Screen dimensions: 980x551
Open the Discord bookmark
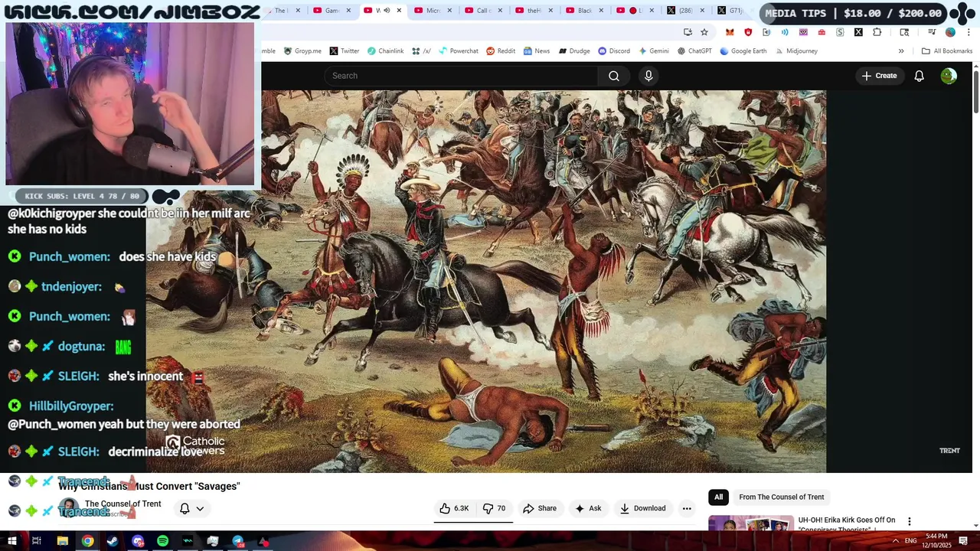coord(614,51)
